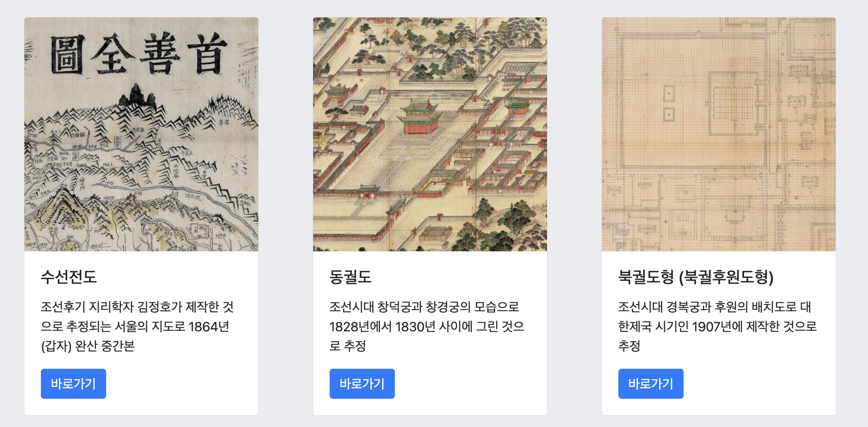Click the 수선전도 card title
This screenshot has height=427, width=868.
tap(69, 277)
